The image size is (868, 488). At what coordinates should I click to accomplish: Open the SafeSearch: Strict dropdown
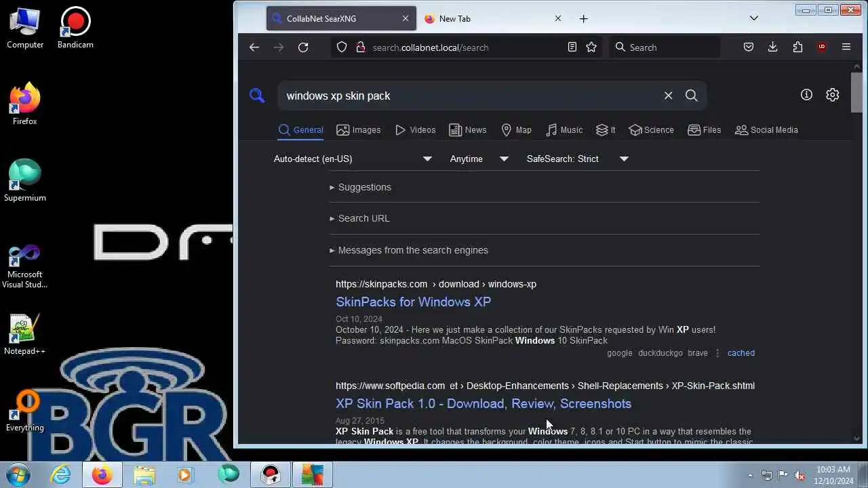coord(578,159)
